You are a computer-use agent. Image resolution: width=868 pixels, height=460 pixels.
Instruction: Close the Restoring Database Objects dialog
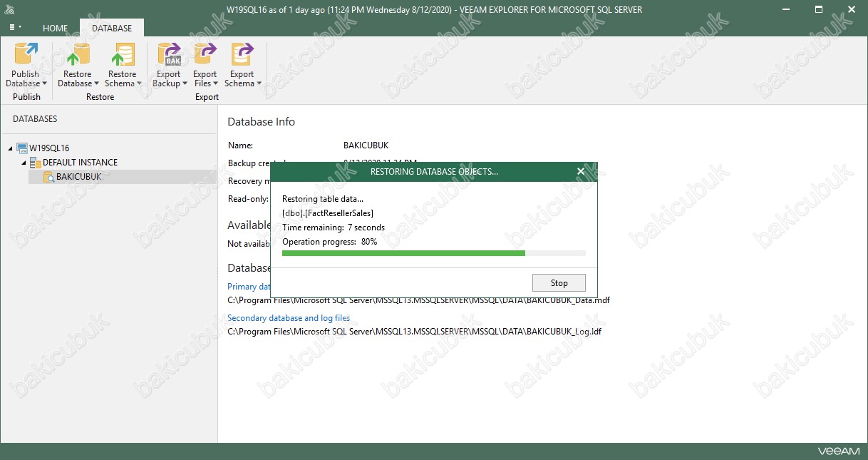(581, 171)
